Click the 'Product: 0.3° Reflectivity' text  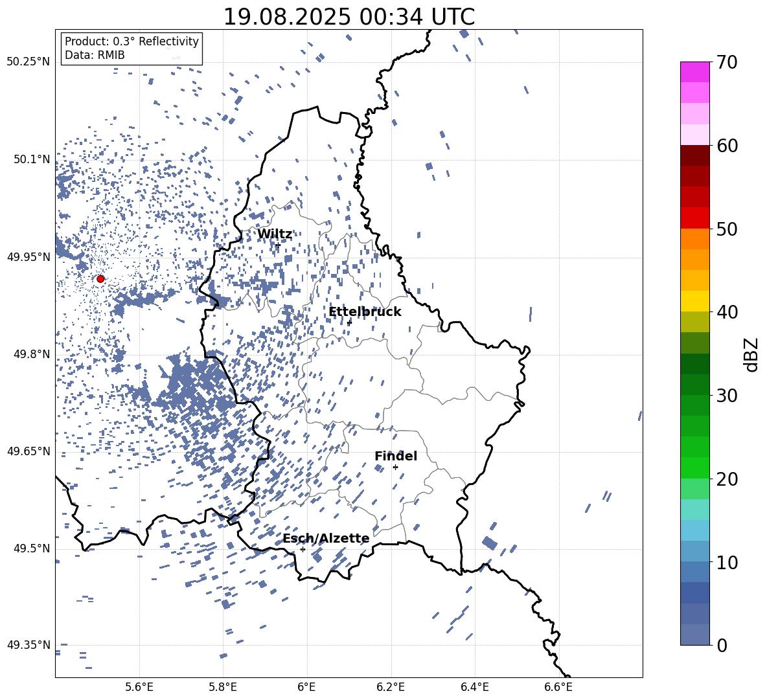point(132,41)
